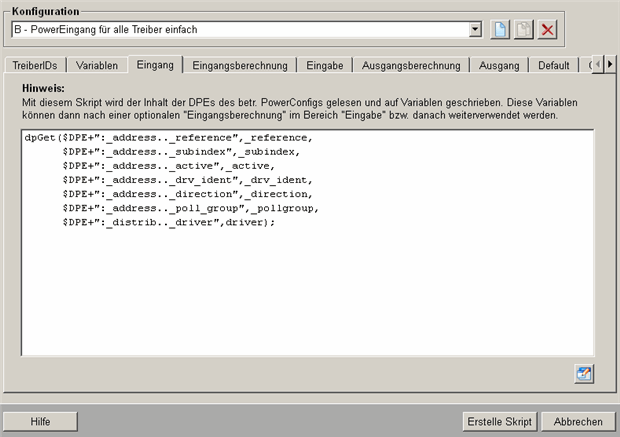Open the script editor icon below the text area
620x437 pixels.
pyautogui.click(x=583, y=373)
